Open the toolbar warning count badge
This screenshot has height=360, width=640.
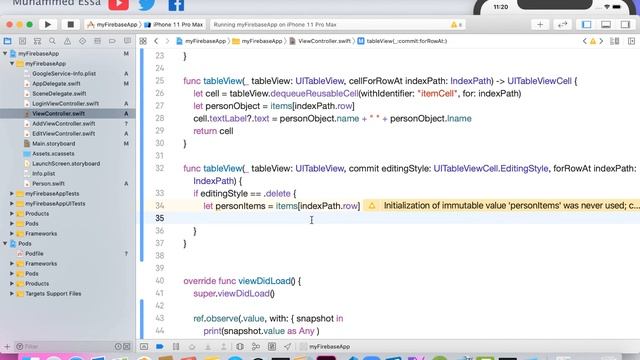click(456, 25)
